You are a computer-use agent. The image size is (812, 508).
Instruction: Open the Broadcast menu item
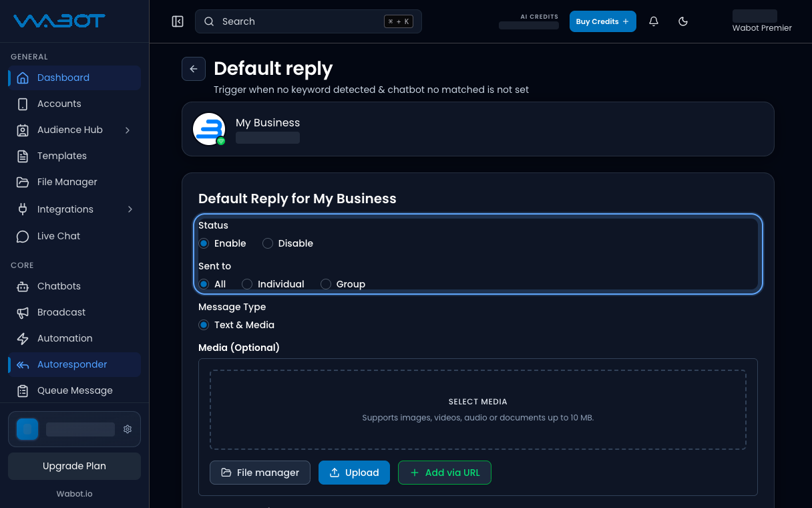point(74,312)
